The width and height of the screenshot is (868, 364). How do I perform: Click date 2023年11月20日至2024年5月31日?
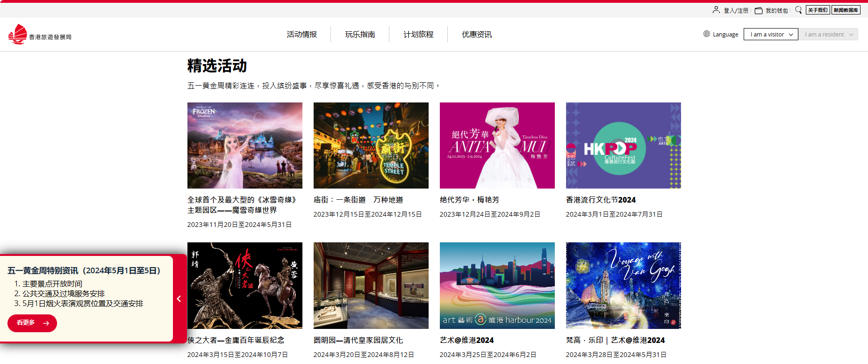pos(240,225)
